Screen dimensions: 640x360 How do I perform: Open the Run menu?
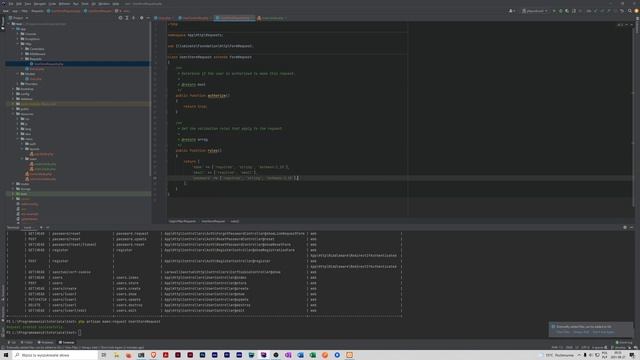tap(76, 4)
